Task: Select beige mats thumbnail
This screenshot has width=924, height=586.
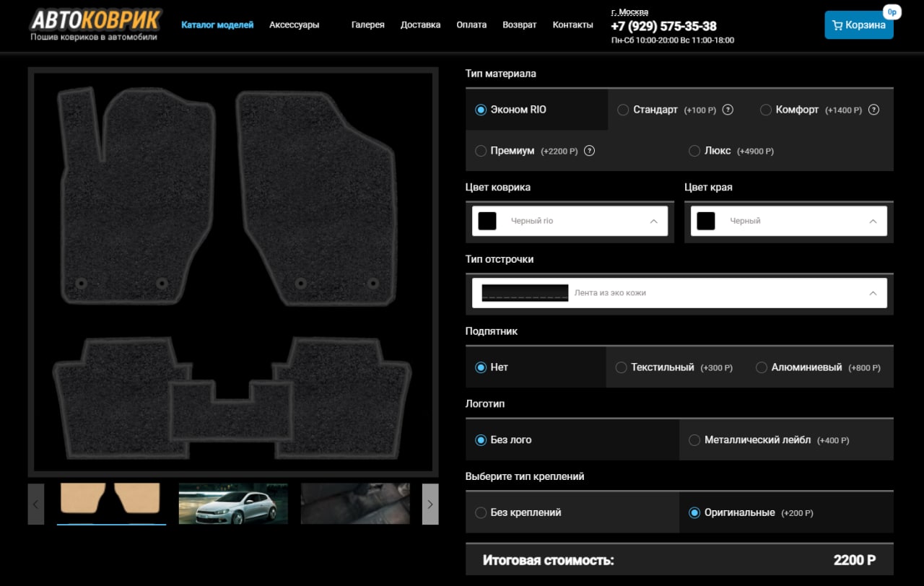Action: [x=111, y=504]
